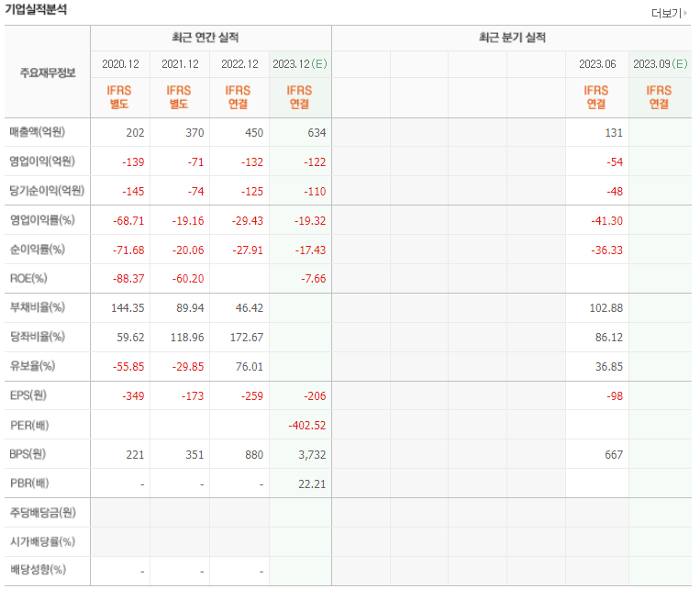This screenshot has width=700, height=589.
Task: Click the 주요재무정보 header cell
Action: click(x=48, y=72)
